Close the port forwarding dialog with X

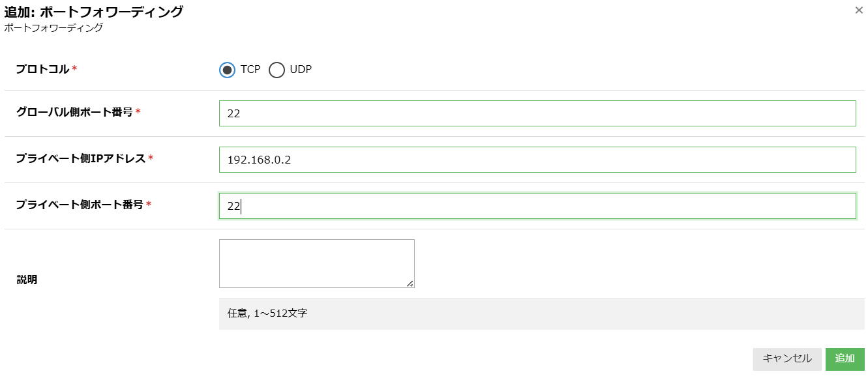859,10
